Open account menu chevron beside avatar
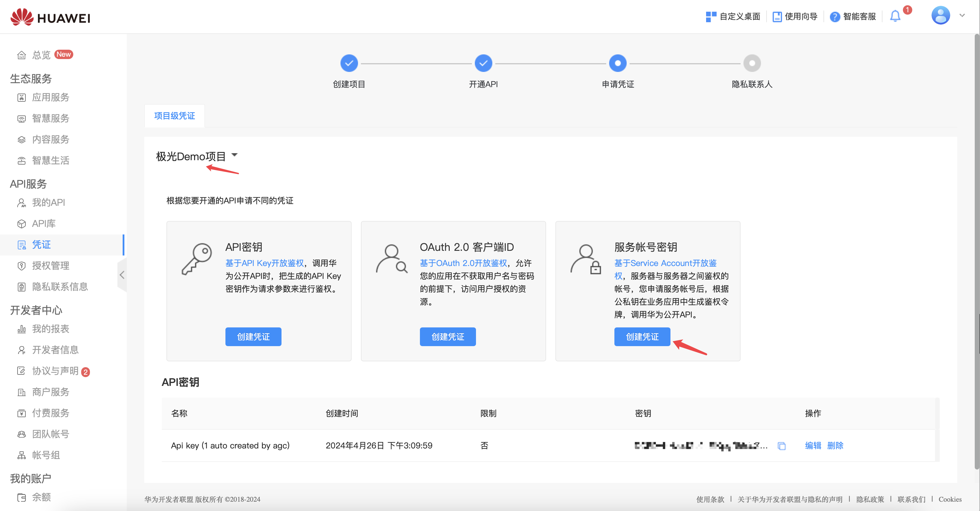 [962, 15]
